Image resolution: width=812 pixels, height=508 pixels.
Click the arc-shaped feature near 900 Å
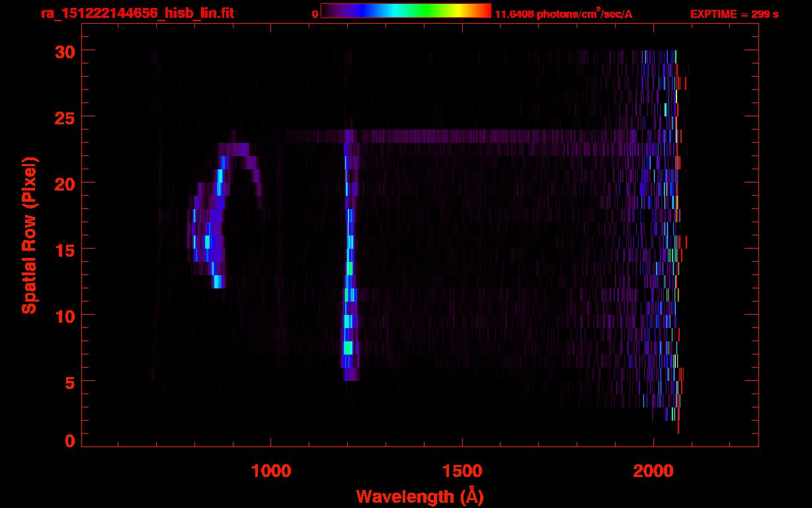coord(225,215)
